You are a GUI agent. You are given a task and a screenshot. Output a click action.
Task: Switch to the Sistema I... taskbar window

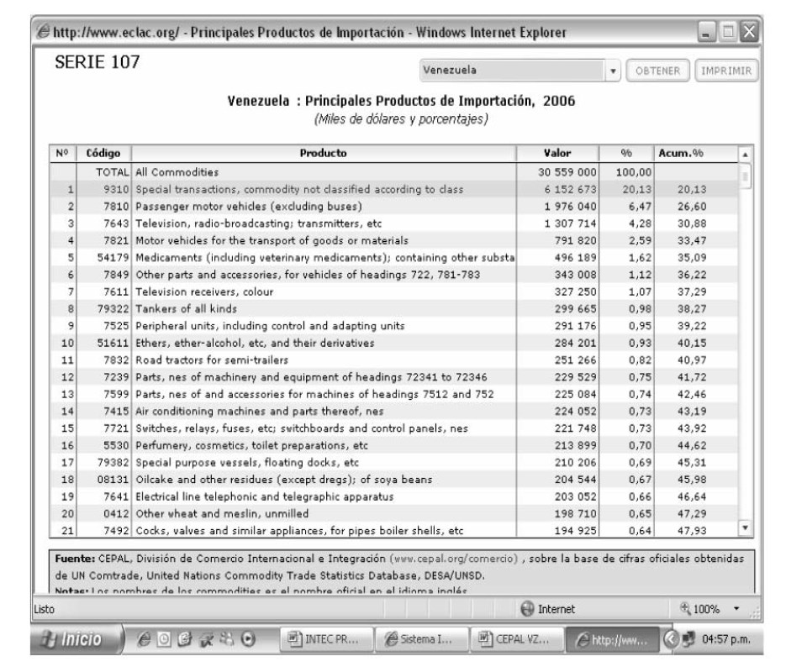(x=418, y=641)
